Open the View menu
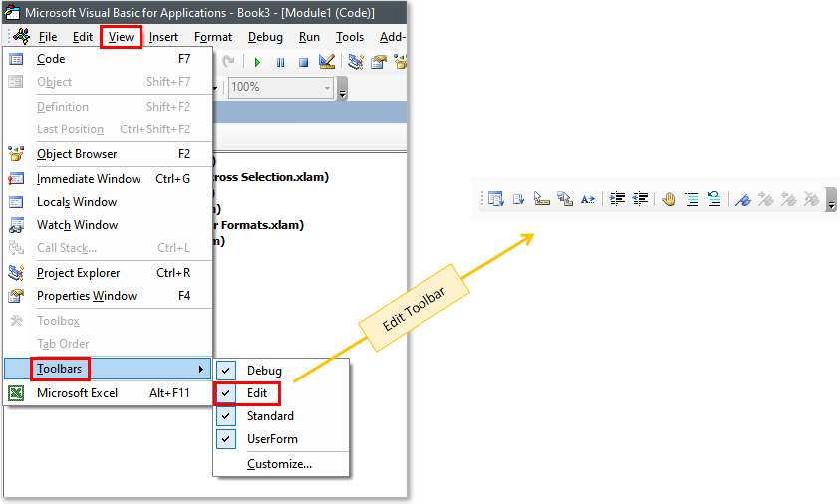Image resolution: width=840 pixels, height=504 pixels. pyautogui.click(x=122, y=37)
